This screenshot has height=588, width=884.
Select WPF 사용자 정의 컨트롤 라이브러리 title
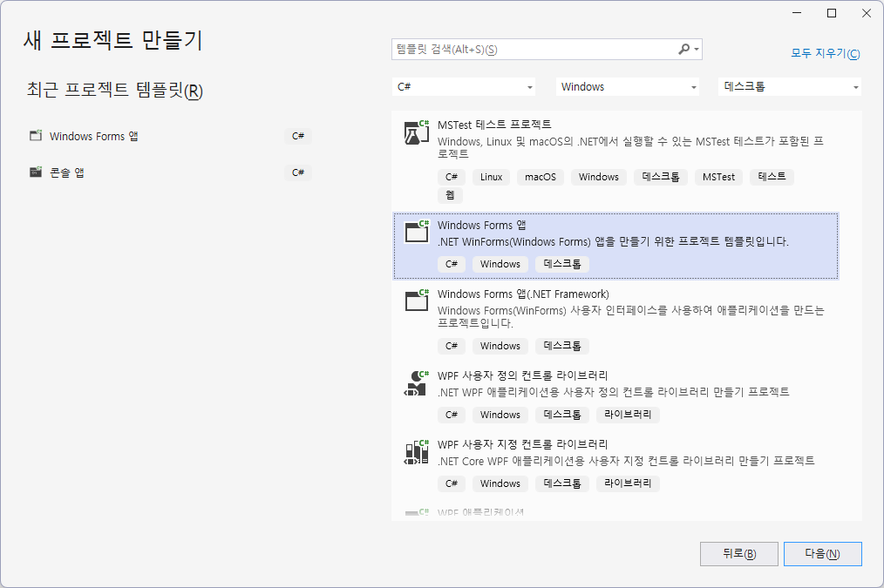(x=522, y=375)
